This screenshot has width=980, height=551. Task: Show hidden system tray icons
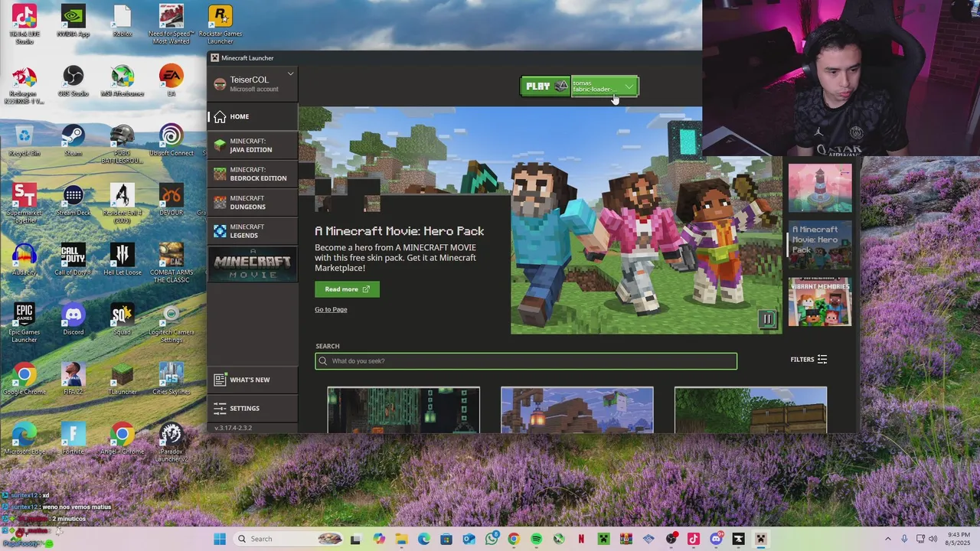pyautogui.click(x=888, y=539)
